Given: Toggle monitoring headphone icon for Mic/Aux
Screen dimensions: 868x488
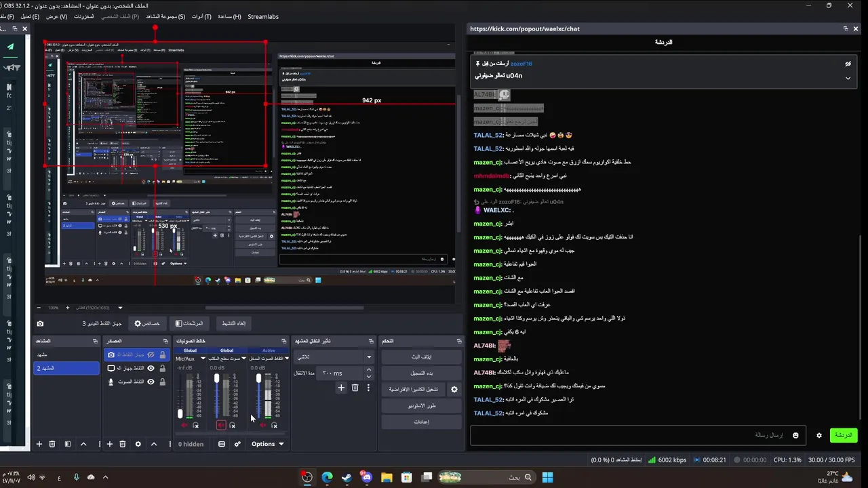Looking at the screenshot, I should click(196, 425).
